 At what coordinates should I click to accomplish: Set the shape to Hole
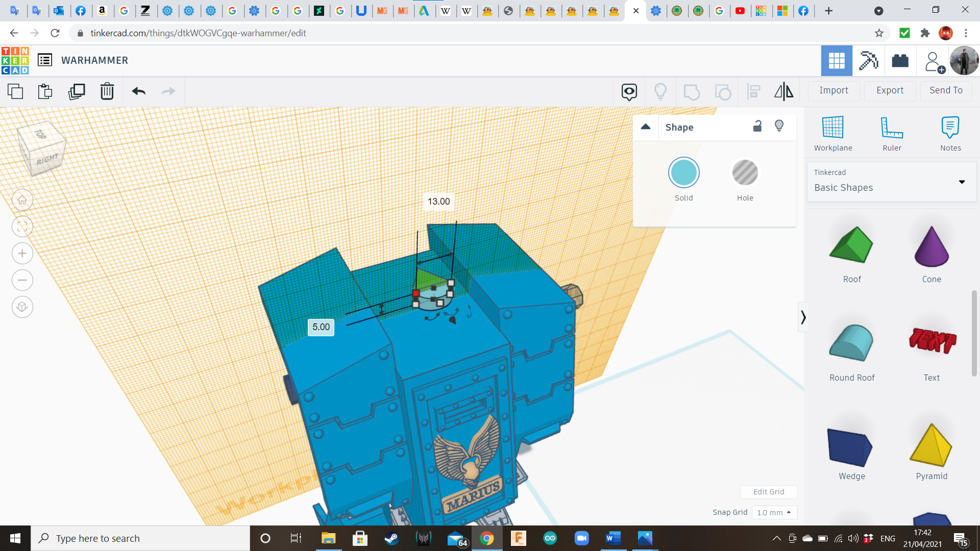point(745,173)
